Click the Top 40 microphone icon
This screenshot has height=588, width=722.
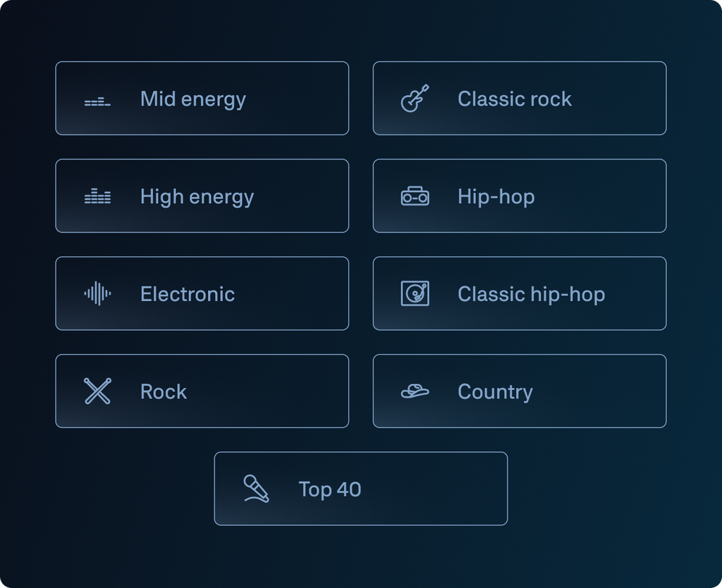(256, 489)
